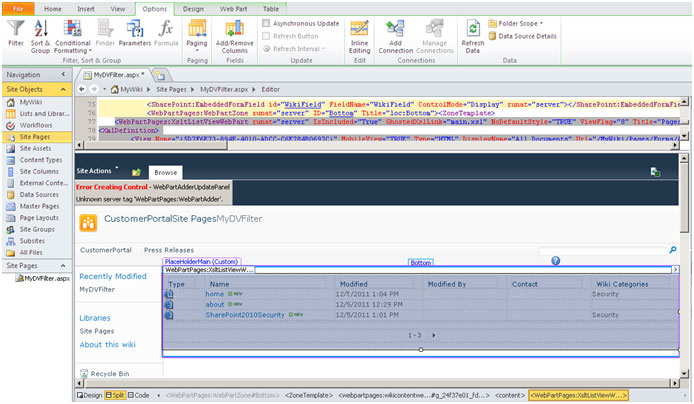Click About this wiki link

pyautogui.click(x=108, y=345)
